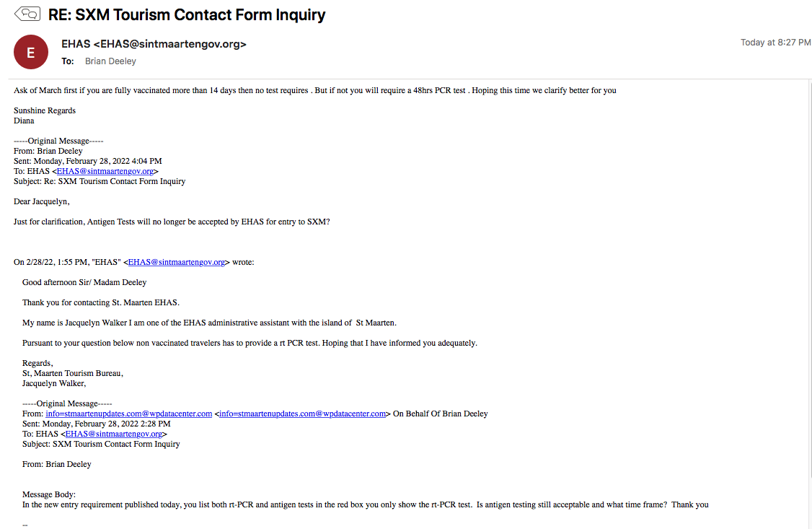812x529 pixels.
Task: Select recipient Brian Deeley in To field
Action: (x=110, y=61)
